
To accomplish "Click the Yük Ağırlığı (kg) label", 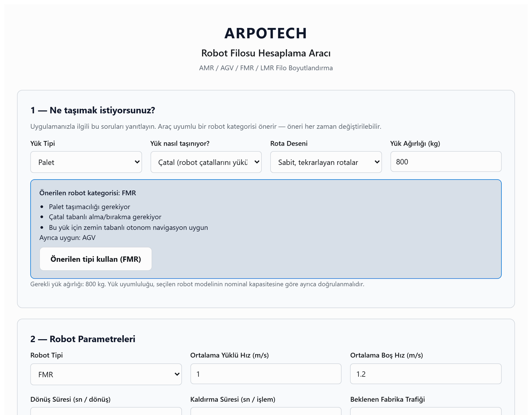I will coord(415,143).
